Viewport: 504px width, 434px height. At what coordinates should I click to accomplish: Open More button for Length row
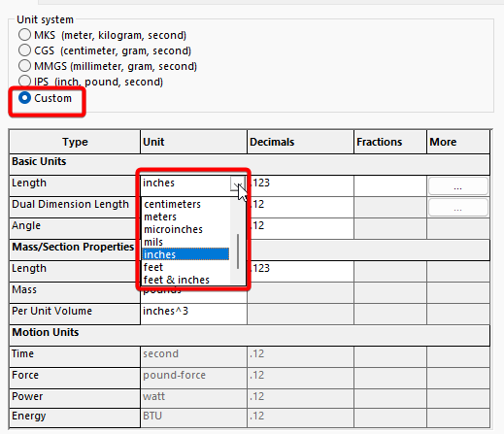click(458, 186)
